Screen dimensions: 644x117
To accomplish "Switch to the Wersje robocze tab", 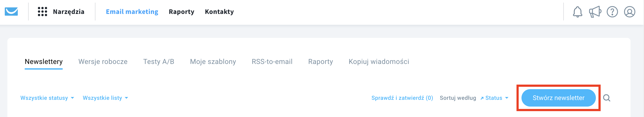I will coord(103,62).
